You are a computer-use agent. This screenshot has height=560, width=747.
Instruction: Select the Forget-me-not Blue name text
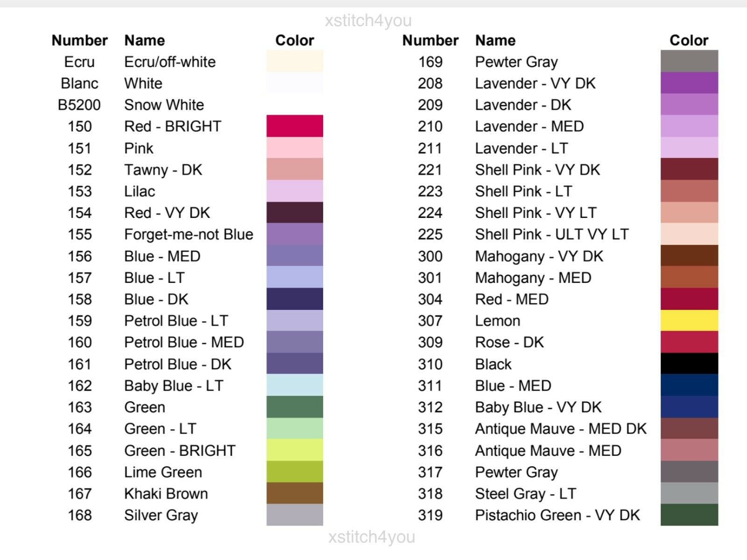189,234
